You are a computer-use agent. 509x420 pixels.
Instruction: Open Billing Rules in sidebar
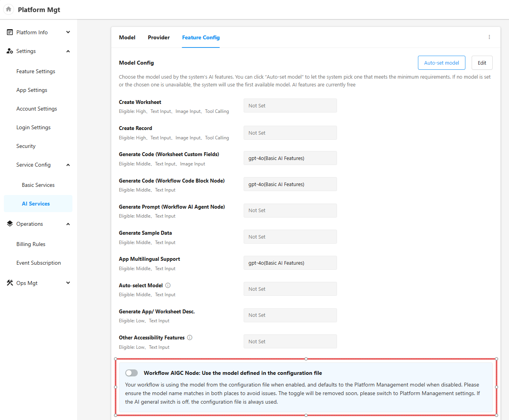[x=31, y=244]
